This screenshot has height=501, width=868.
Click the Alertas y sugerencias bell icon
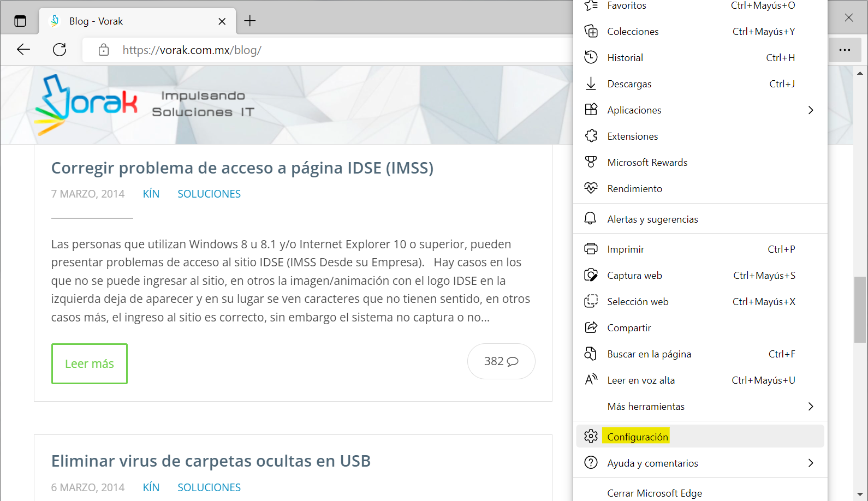point(591,219)
